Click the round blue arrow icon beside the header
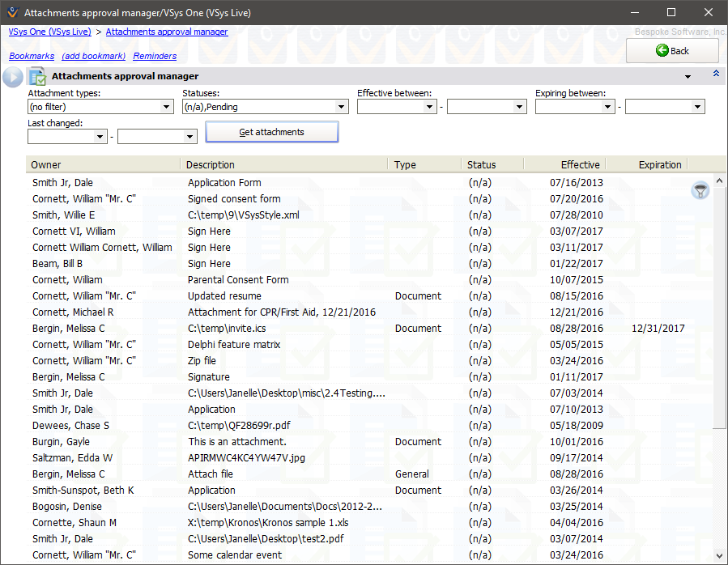Image resolution: width=728 pixels, height=565 pixels. pyautogui.click(x=12, y=77)
